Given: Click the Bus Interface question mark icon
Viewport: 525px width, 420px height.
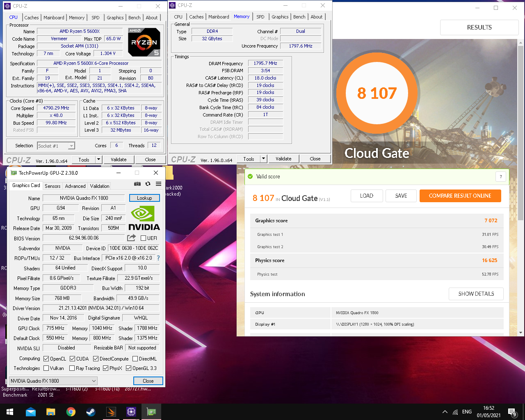Looking at the screenshot, I should 158,258.
